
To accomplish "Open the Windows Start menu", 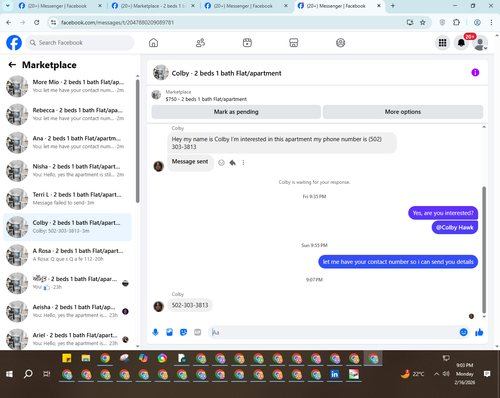I will click(9, 374).
